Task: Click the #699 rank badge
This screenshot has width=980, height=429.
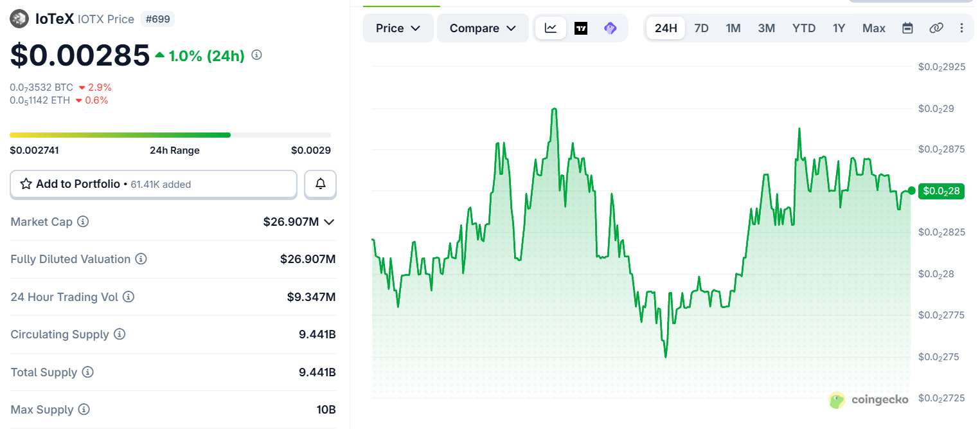Action: coord(158,19)
